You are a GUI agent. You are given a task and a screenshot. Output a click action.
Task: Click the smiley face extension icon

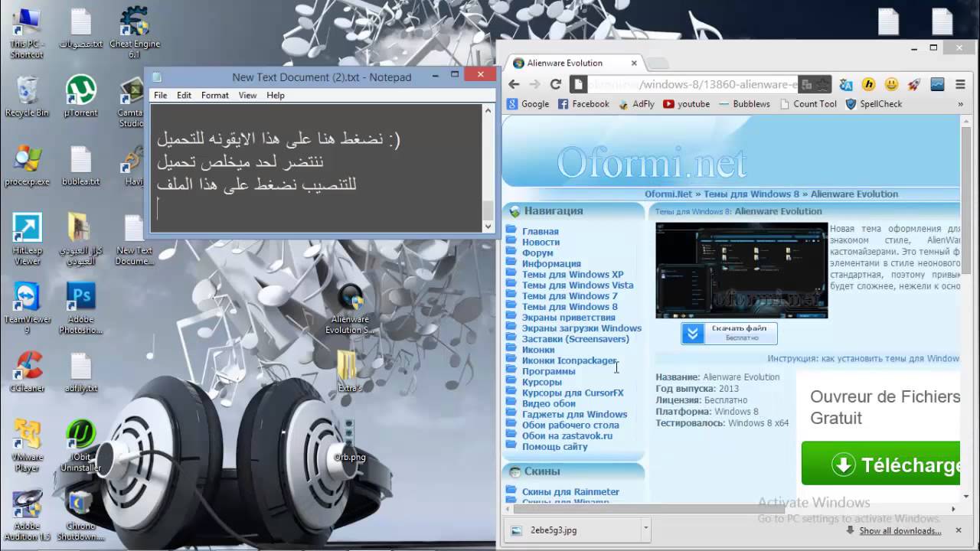891,84
